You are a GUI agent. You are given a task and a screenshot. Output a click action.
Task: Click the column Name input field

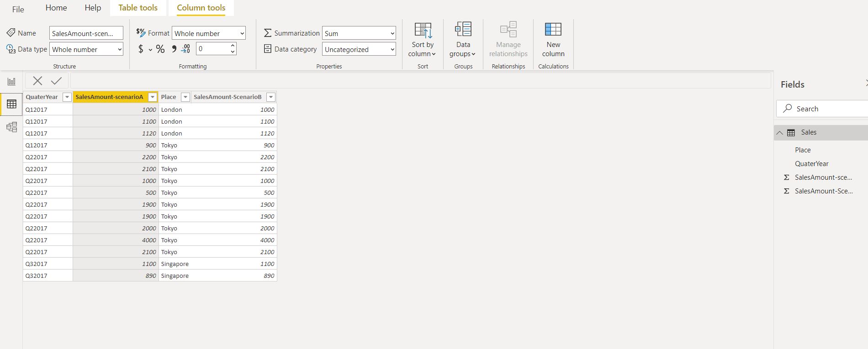click(86, 33)
